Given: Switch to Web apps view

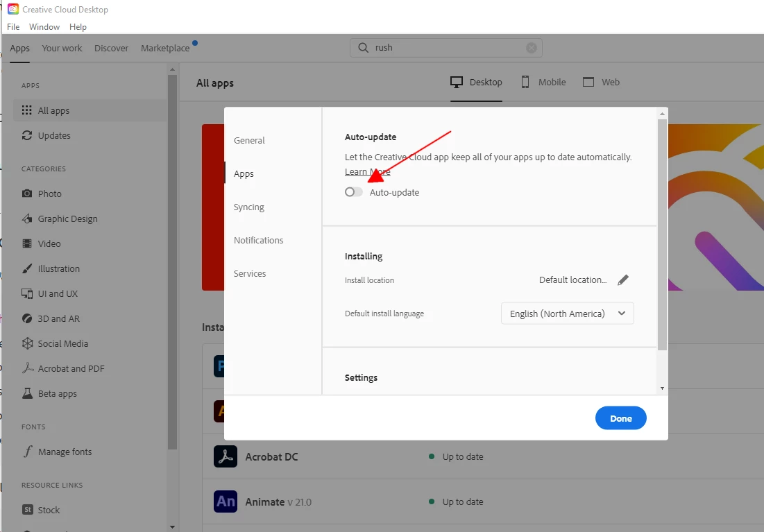Looking at the screenshot, I should pyautogui.click(x=601, y=83).
